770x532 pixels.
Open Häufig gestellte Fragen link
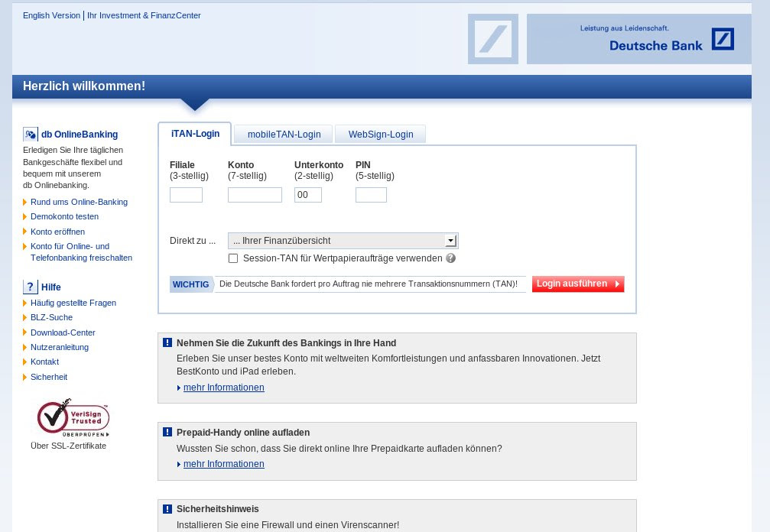point(73,303)
